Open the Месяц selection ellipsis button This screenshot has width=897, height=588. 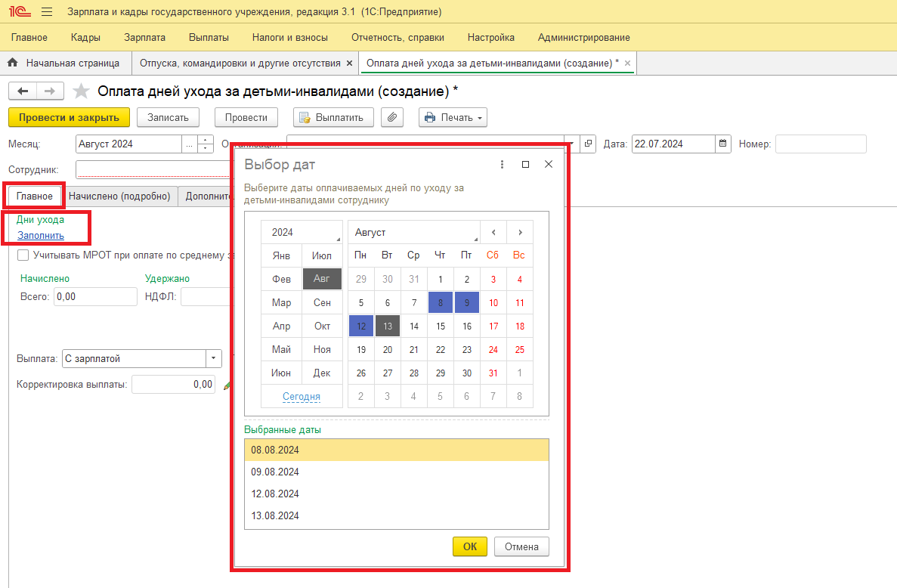[x=190, y=144]
